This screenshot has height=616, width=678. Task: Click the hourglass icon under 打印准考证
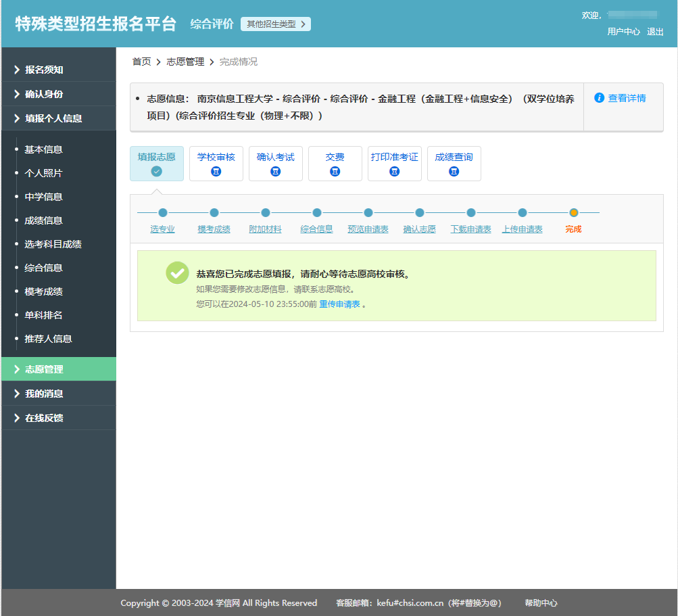(394, 171)
